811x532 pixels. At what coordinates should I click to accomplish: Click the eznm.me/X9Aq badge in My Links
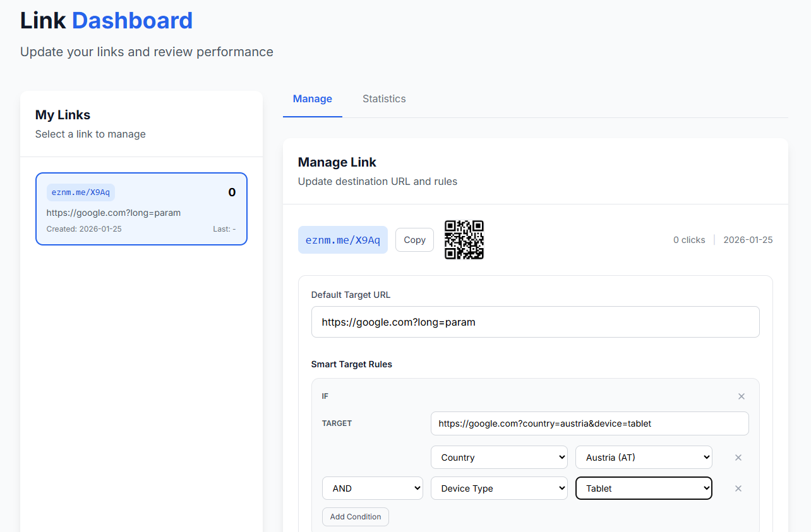coord(81,192)
